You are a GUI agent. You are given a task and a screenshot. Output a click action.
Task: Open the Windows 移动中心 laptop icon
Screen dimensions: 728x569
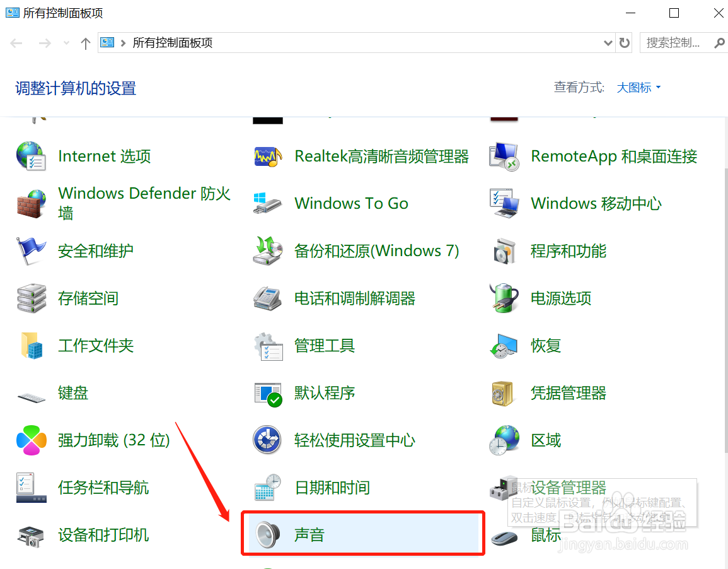(504, 204)
